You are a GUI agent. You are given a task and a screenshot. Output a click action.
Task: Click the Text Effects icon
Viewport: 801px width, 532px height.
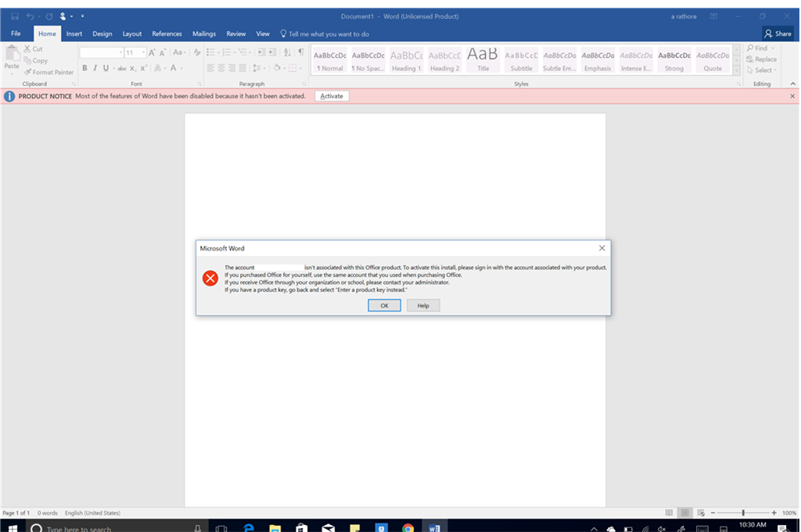[158, 68]
